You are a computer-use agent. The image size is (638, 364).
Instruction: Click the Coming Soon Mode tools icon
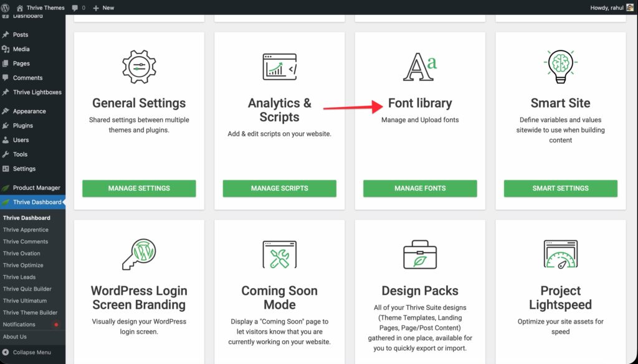click(279, 254)
